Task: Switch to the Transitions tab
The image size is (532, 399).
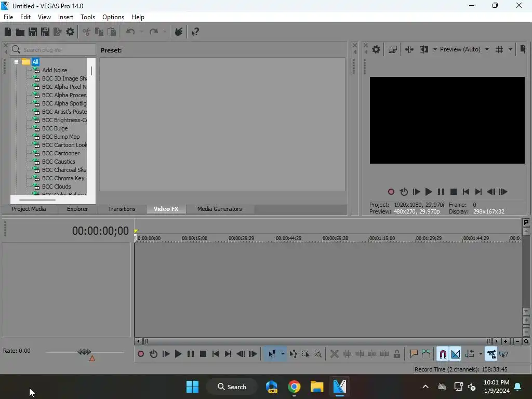Action: (122, 209)
